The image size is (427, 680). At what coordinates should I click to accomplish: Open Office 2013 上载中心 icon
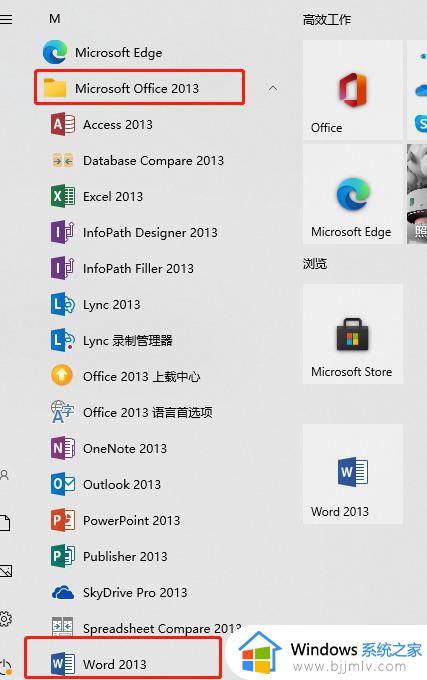pyautogui.click(x=62, y=376)
